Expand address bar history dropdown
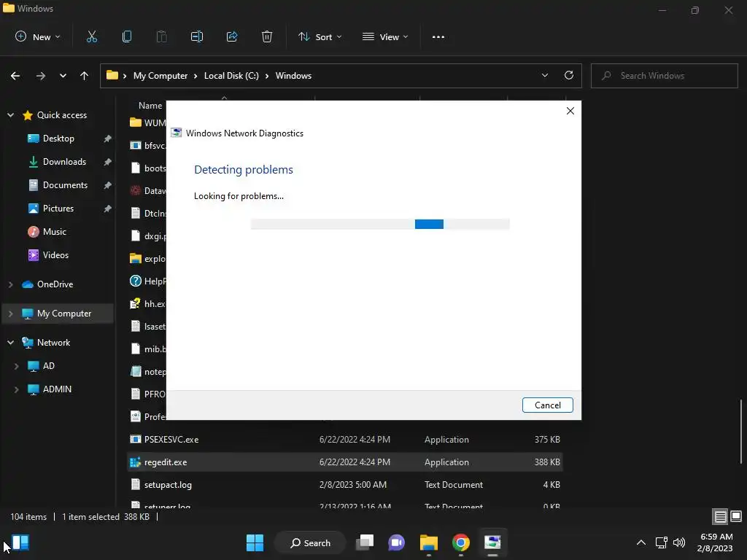The height and width of the screenshot is (560, 747). [x=544, y=75]
